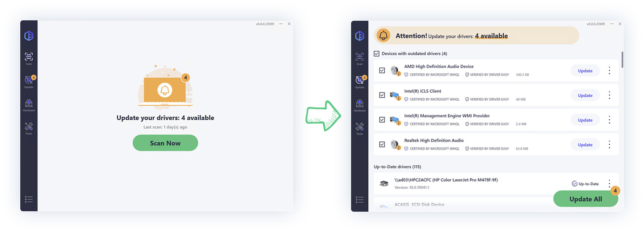This screenshot has width=644, height=232.
Task: Click Verified by Driver Easy shield on Intel Management row
Action: [467, 124]
